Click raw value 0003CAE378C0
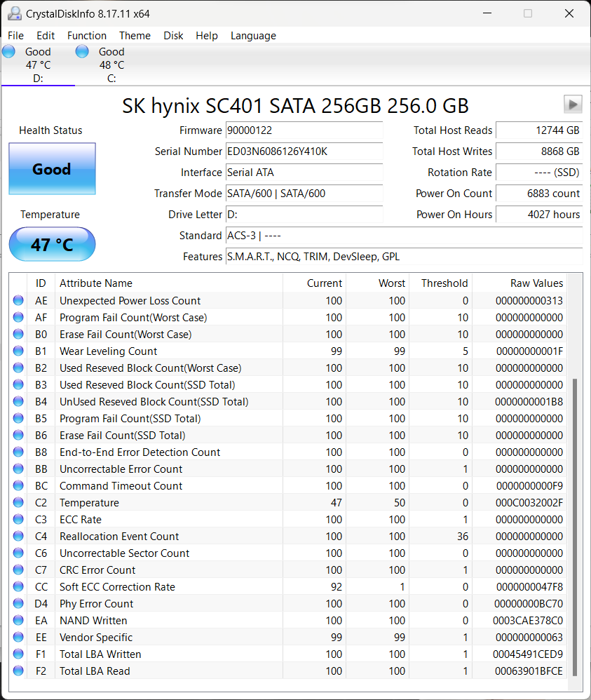591x700 pixels. point(528,621)
